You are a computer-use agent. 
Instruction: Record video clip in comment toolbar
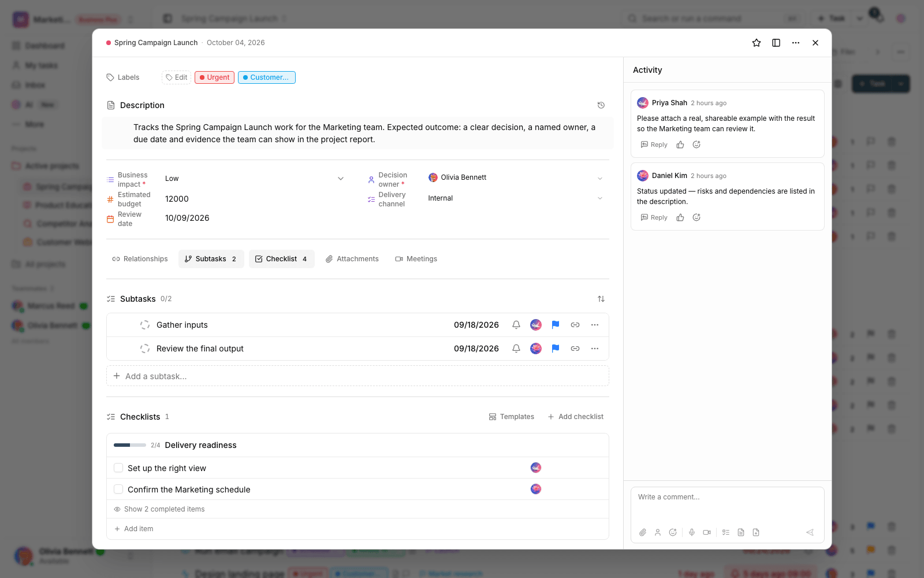pos(707,532)
